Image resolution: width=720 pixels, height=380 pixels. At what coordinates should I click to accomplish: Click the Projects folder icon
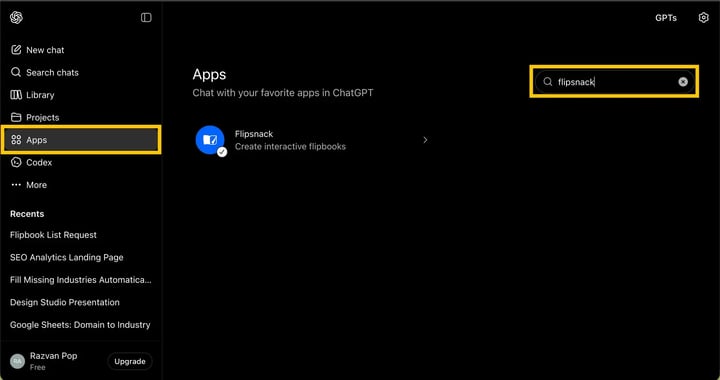tap(16, 117)
